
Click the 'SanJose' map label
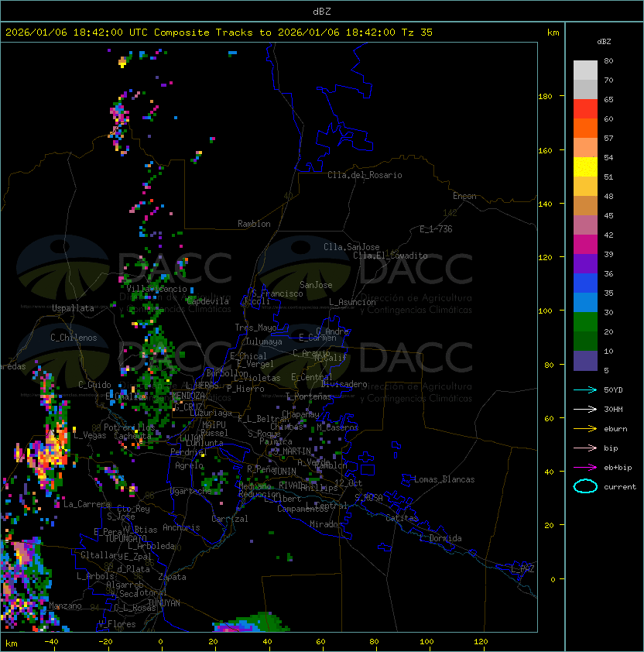pos(316,285)
